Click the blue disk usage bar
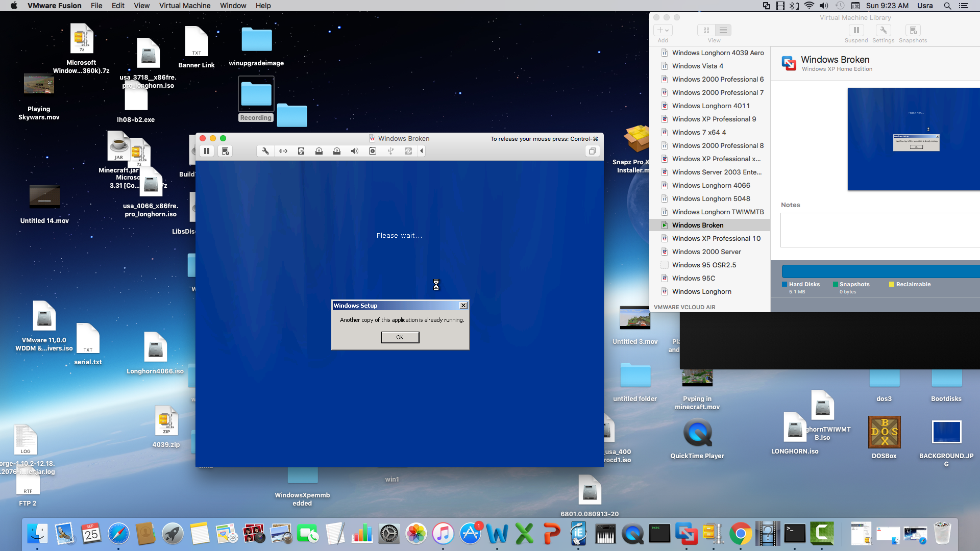 coord(880,271)
